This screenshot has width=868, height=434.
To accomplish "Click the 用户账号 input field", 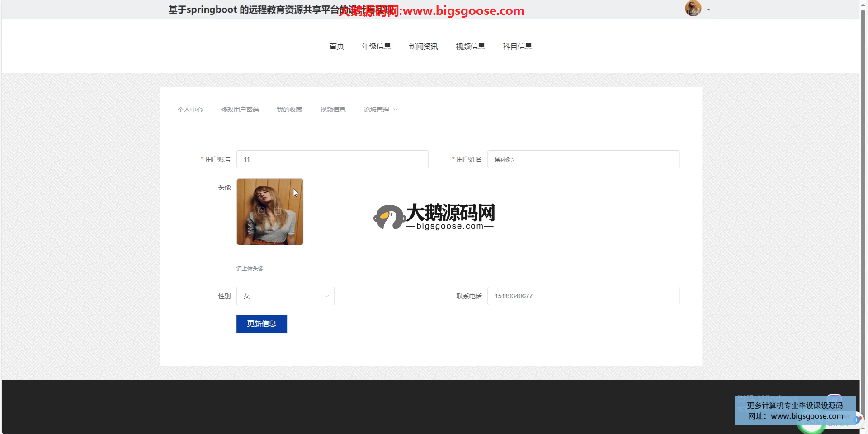I will click(x=332, y=159).
